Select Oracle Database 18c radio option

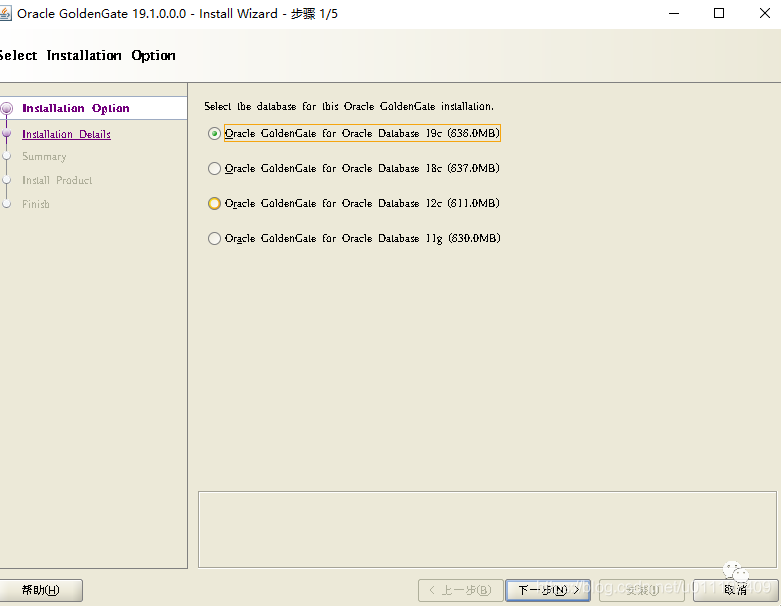point(214,168)
